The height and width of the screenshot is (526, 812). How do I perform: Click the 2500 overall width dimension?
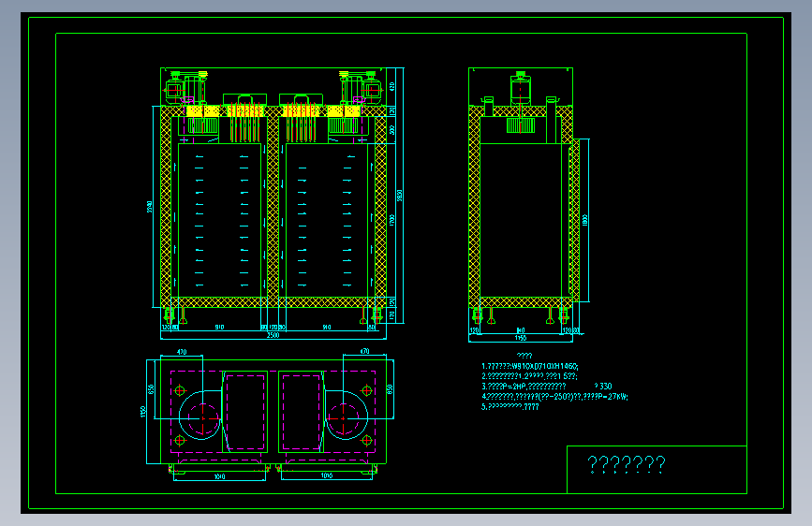click(273, 335)
